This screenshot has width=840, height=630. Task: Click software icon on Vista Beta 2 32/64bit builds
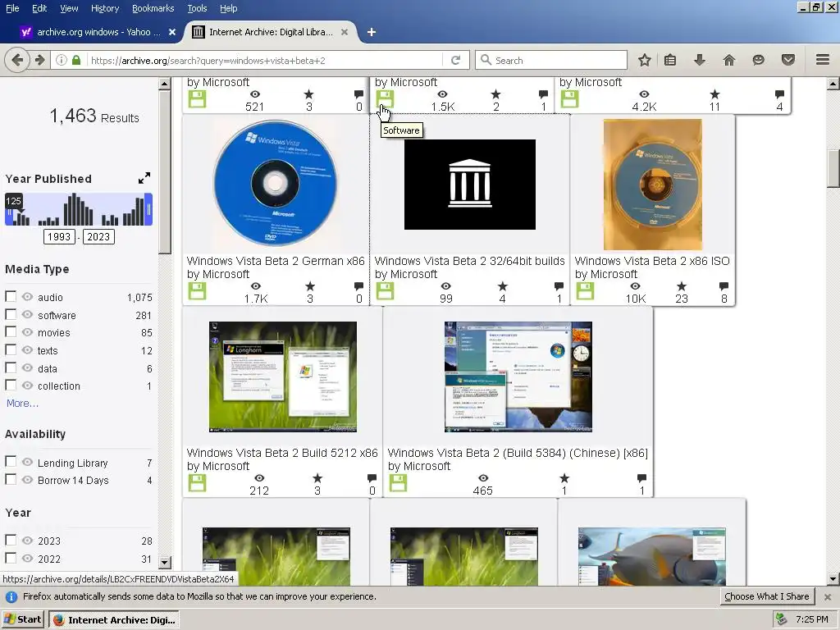386,291
